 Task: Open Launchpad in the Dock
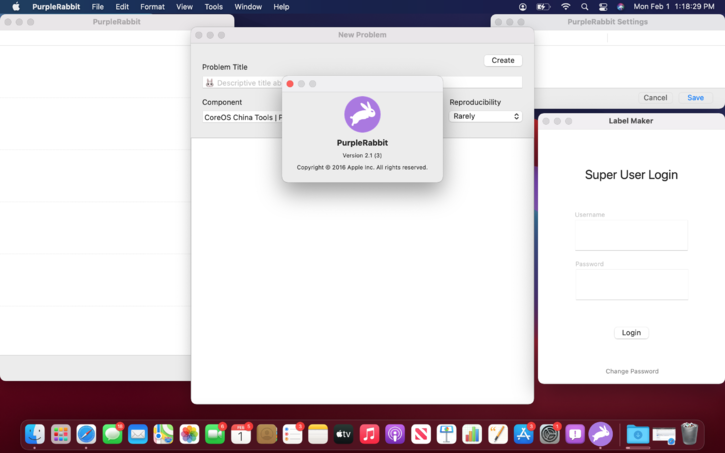click(61, 434)
